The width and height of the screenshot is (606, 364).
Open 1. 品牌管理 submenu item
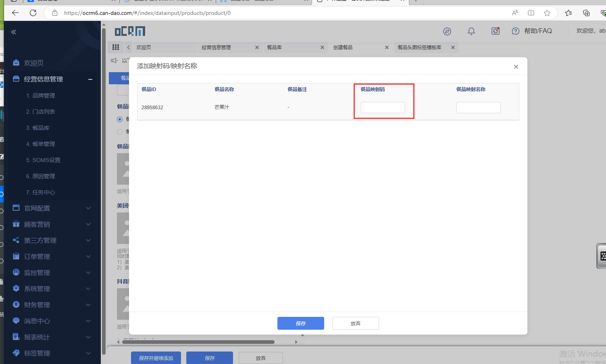41,96
